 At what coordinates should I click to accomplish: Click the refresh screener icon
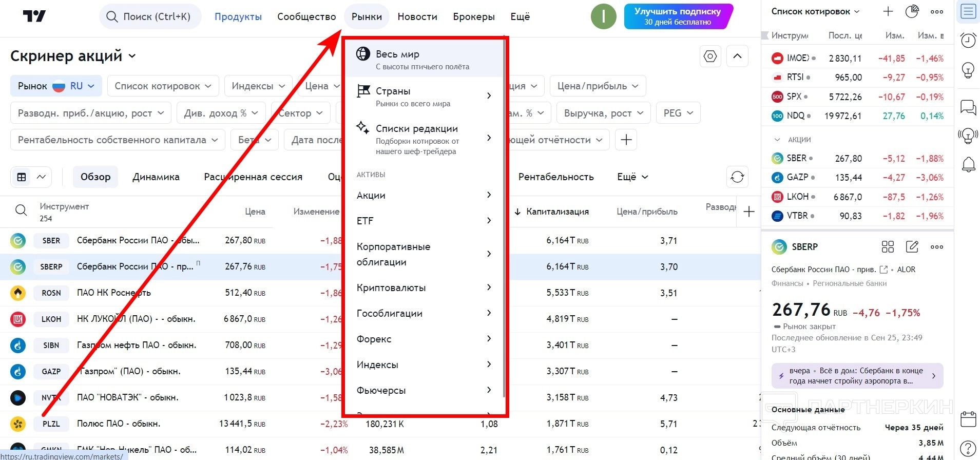pyautogui.click(x=737, y=177)
